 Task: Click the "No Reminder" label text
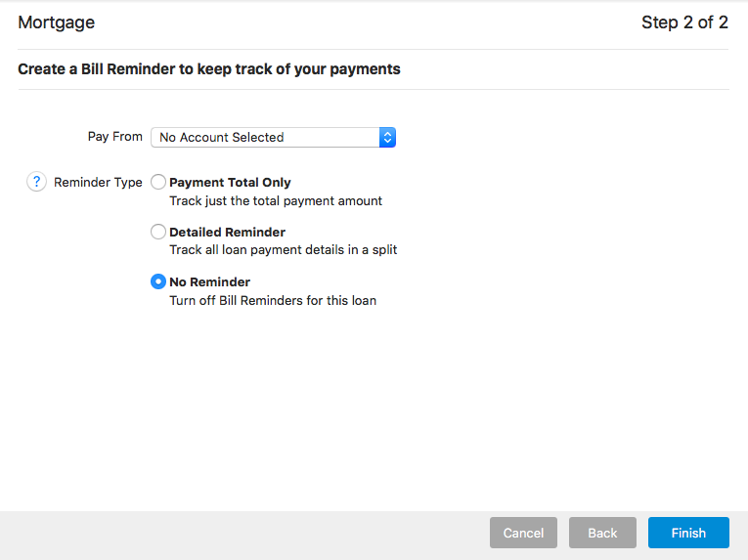209,281
